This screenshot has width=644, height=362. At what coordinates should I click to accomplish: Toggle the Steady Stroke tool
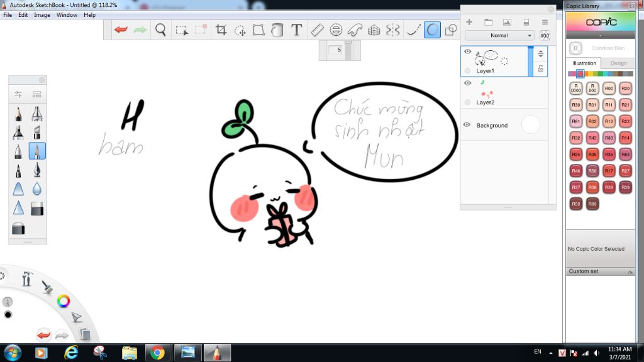(x=413, y=30)
